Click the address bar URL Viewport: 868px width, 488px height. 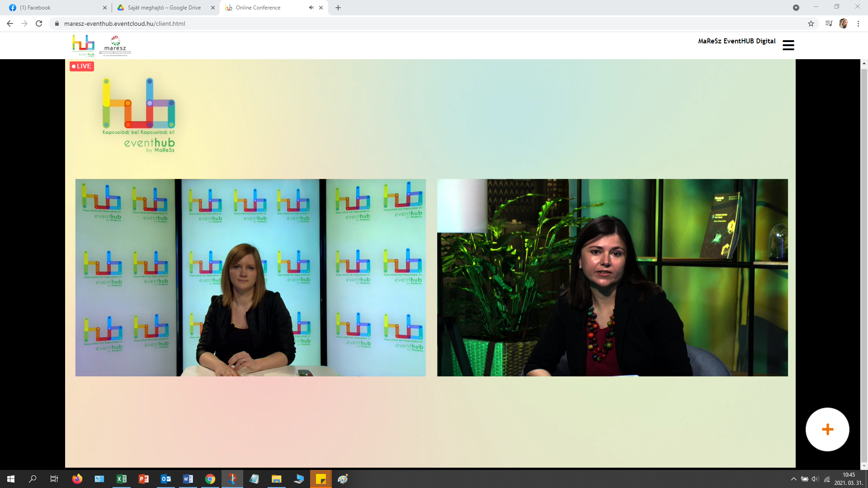click(124, 23)
